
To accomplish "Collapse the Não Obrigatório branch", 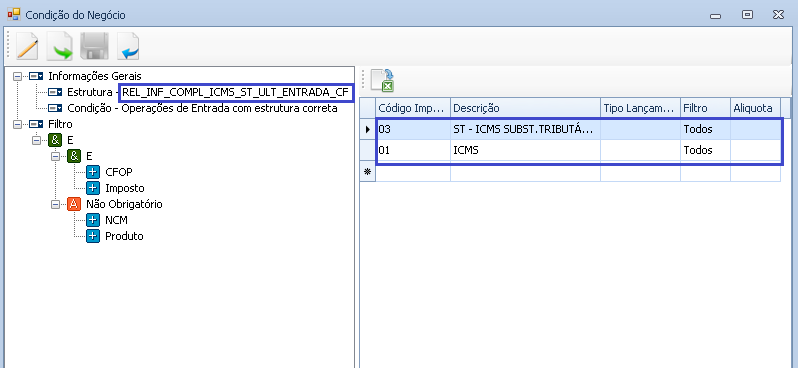I will click(x=55, y=204).
